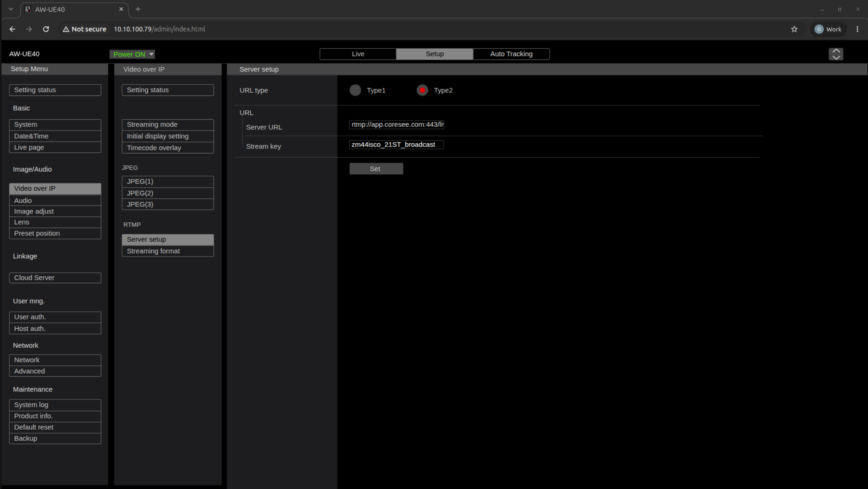
Task: Switch to the Auto Tracking tab
Action: pos(511,54)
